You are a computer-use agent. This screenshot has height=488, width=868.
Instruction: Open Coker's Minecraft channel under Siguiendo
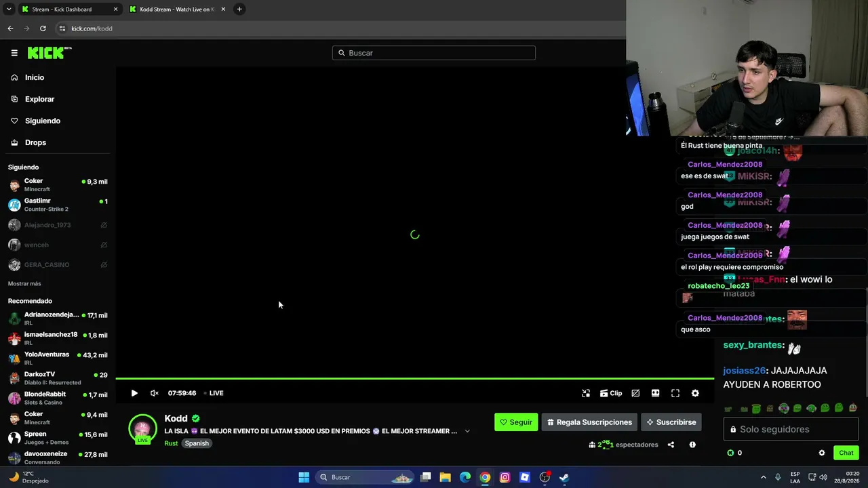[x=58, y=185]
